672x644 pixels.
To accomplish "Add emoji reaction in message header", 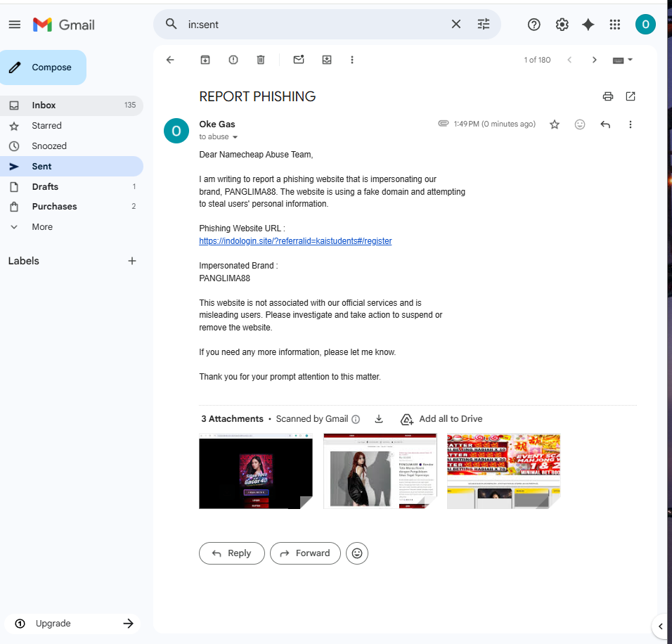I will click(580, 124).
